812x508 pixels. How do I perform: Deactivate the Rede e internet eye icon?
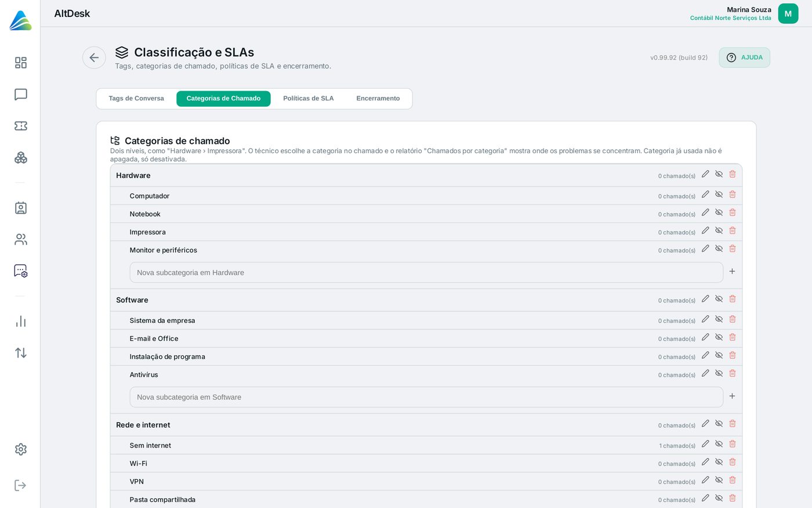(719, 424)
